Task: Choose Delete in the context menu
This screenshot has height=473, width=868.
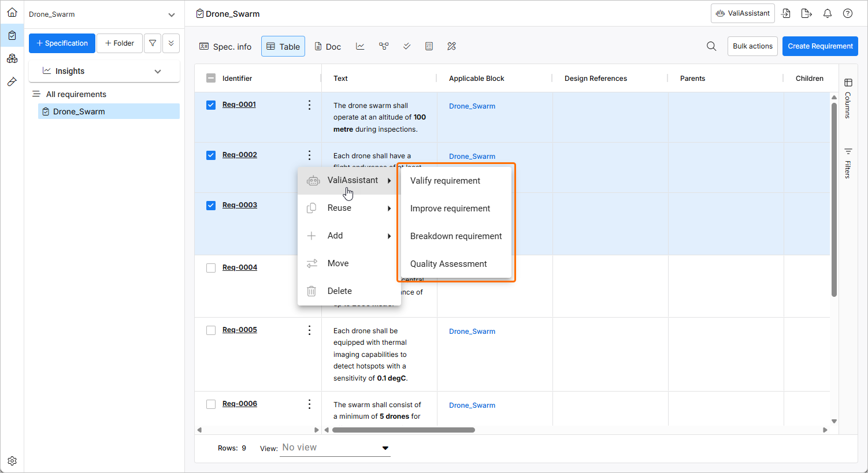Action: click(x=339, y=291)
